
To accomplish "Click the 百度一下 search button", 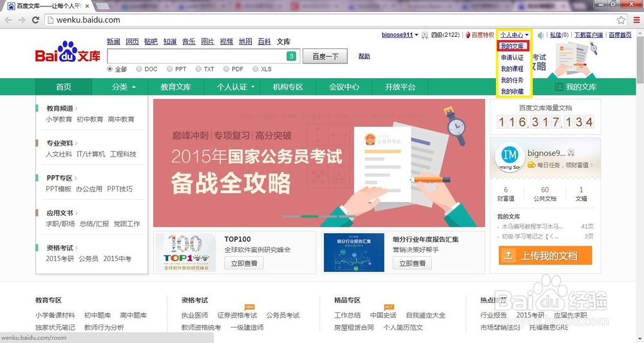I will coord(325,56).
